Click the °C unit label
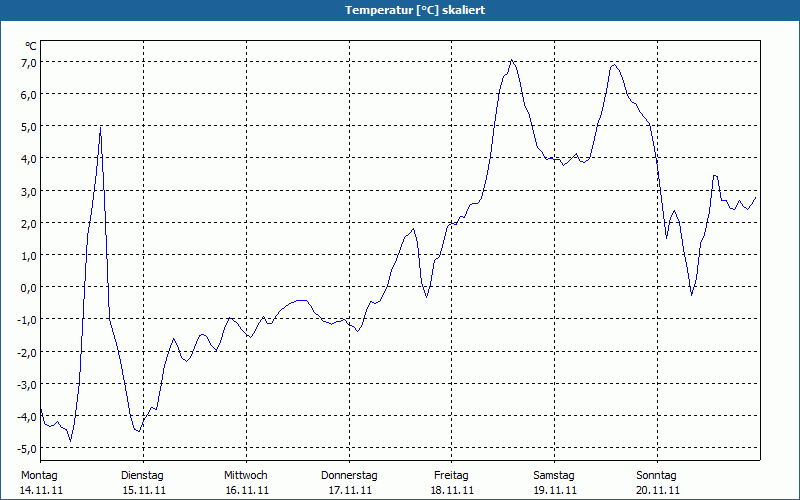Viewport: 800px width, 500px height. click(31, 46)
